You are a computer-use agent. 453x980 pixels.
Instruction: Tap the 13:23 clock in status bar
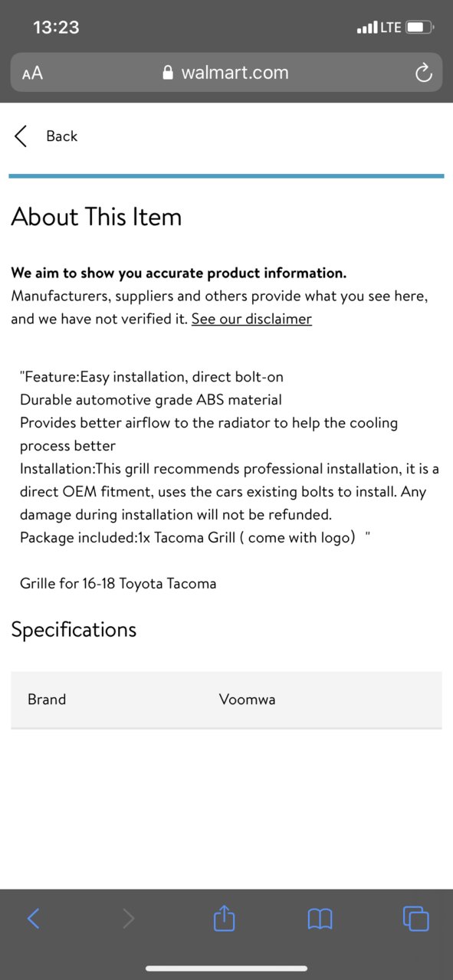pyautogui.click(x=56, y=28)
